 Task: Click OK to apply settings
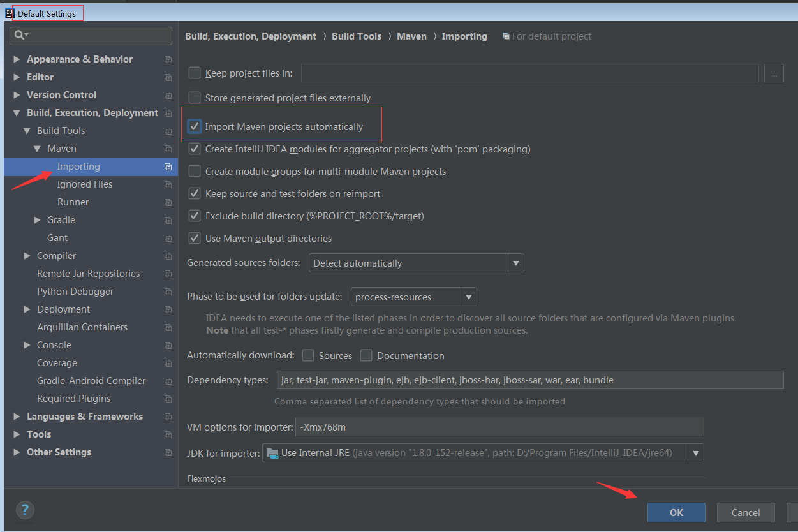click(676, 512)
